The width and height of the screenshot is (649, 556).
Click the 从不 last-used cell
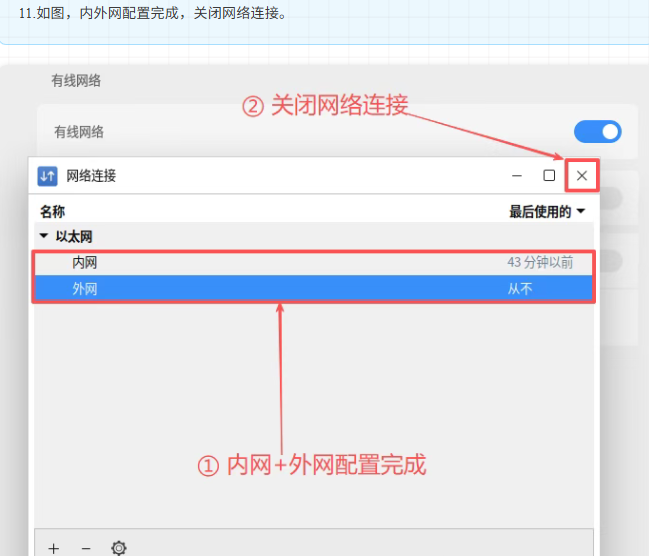520,289
